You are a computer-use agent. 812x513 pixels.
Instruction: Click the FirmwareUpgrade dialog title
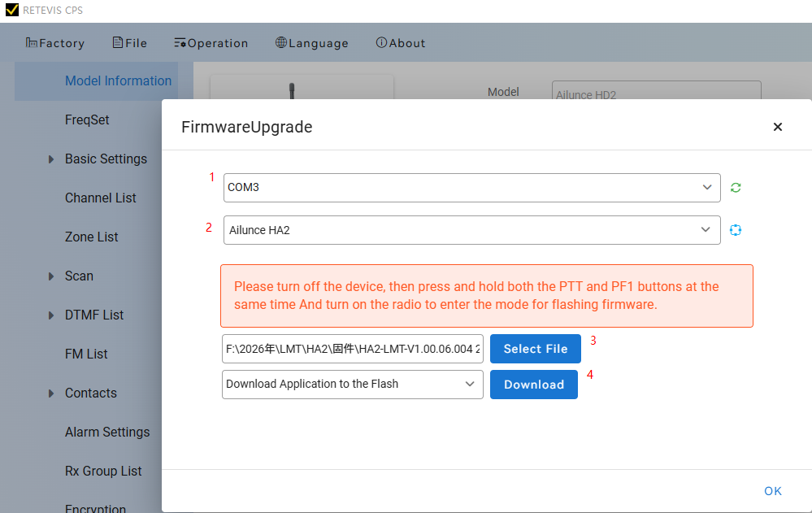point(246,127)
